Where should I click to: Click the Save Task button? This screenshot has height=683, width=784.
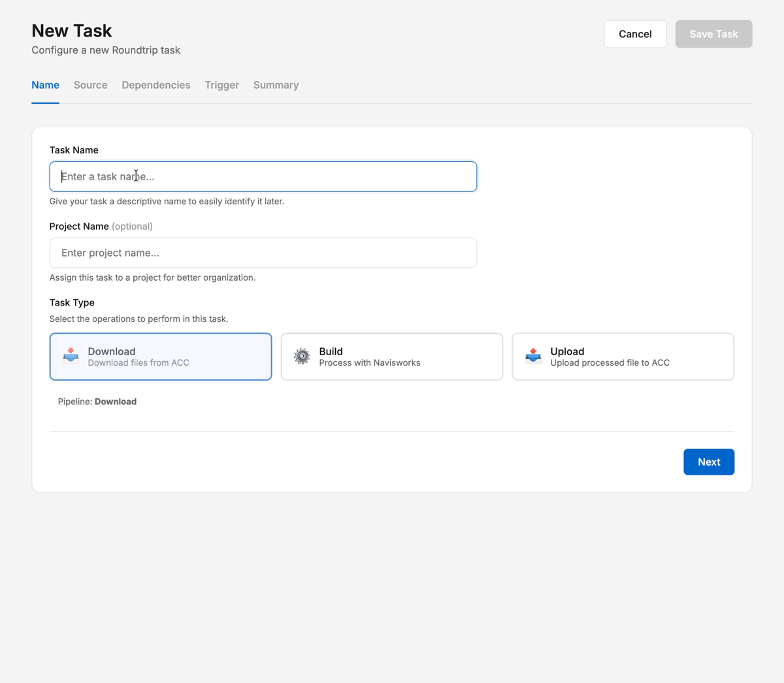[x=713, y=34]
